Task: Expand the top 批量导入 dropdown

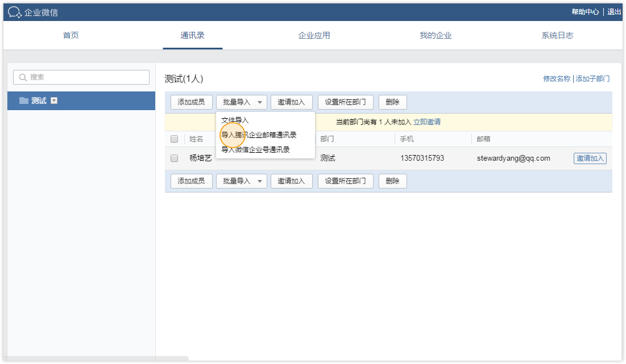Action: 241,102
